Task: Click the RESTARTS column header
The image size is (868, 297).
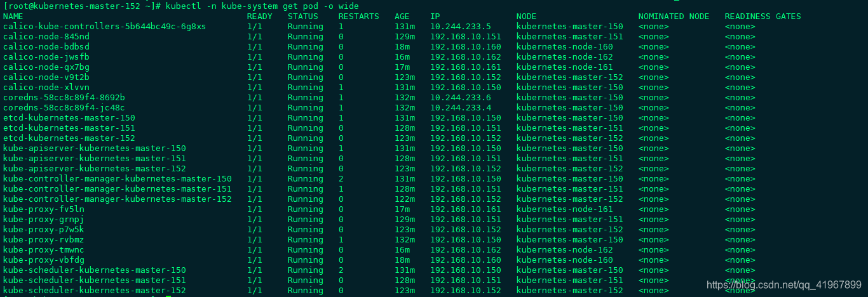Action: click(359, 16)
